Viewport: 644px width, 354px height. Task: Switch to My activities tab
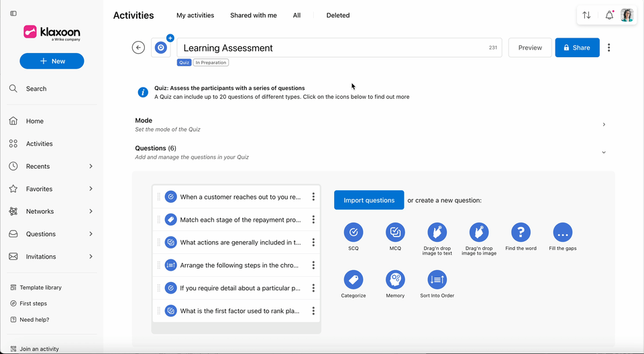coord(195,15)
